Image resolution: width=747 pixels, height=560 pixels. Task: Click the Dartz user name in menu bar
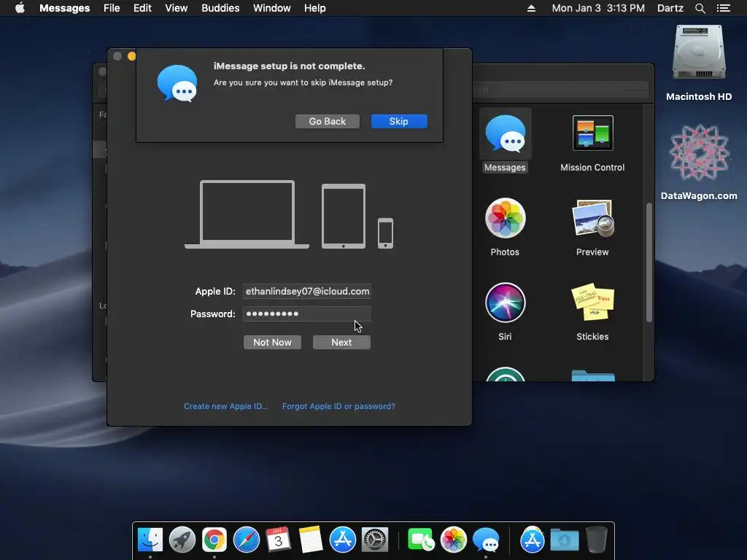(x=670, y=8)
